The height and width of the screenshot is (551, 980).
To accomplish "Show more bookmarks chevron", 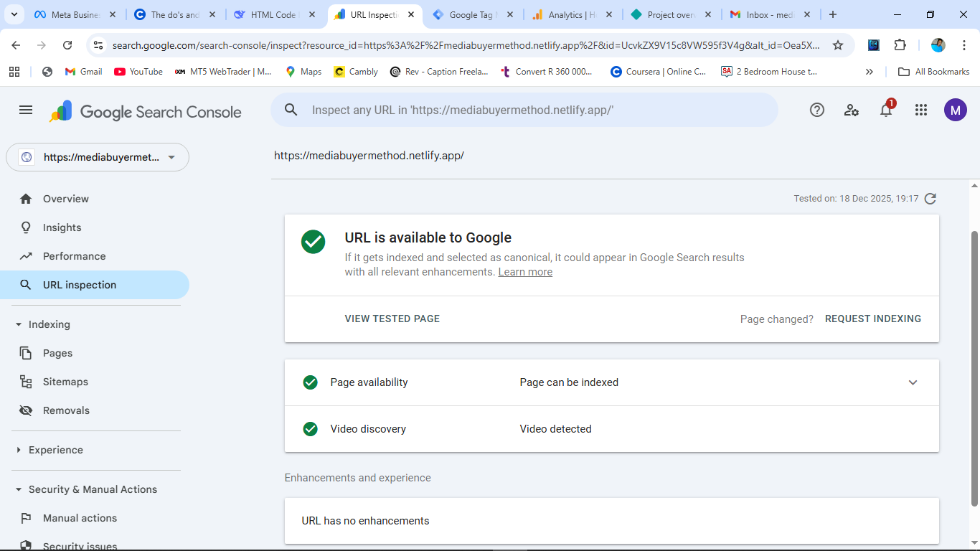I will pyautogui.click(x=870, y=72).
